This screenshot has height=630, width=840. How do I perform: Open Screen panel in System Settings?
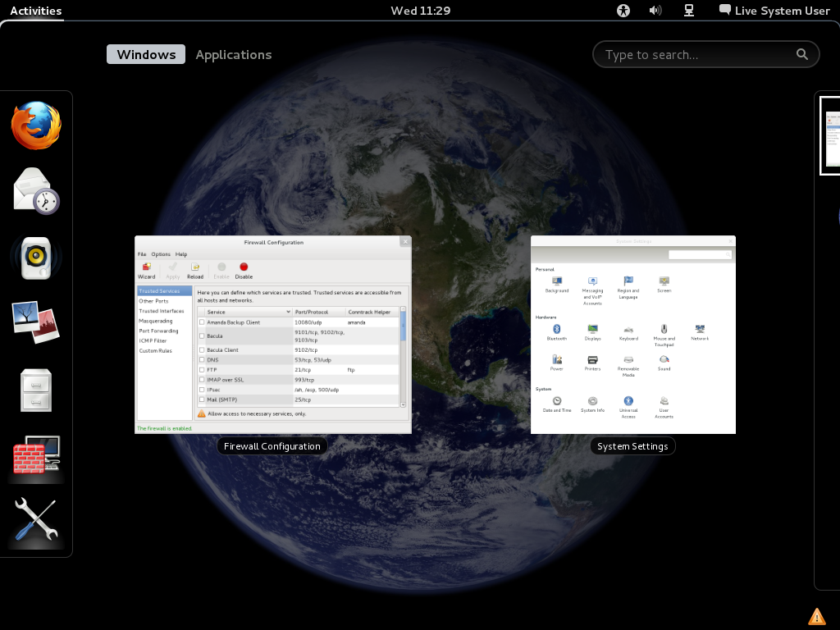(x=664, y=285)
